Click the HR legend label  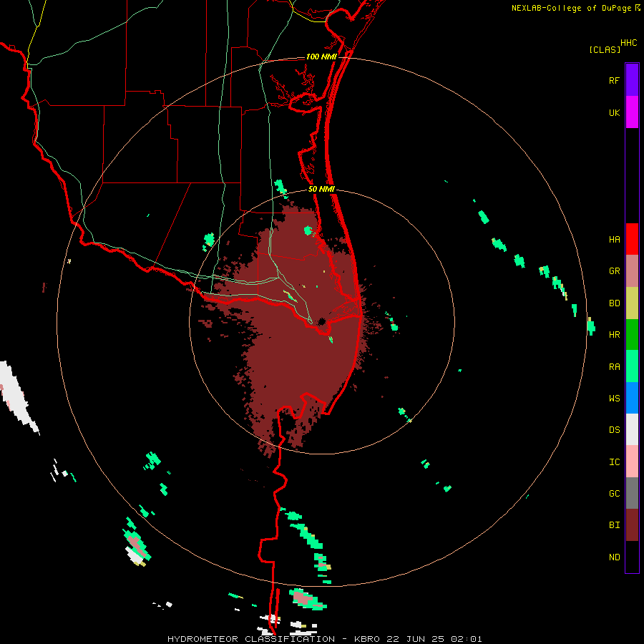tap(614, 335)
